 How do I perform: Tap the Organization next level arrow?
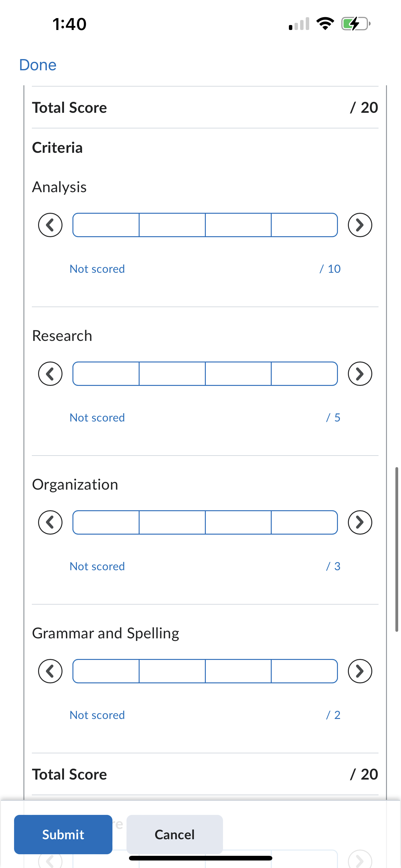coord(359,522)
